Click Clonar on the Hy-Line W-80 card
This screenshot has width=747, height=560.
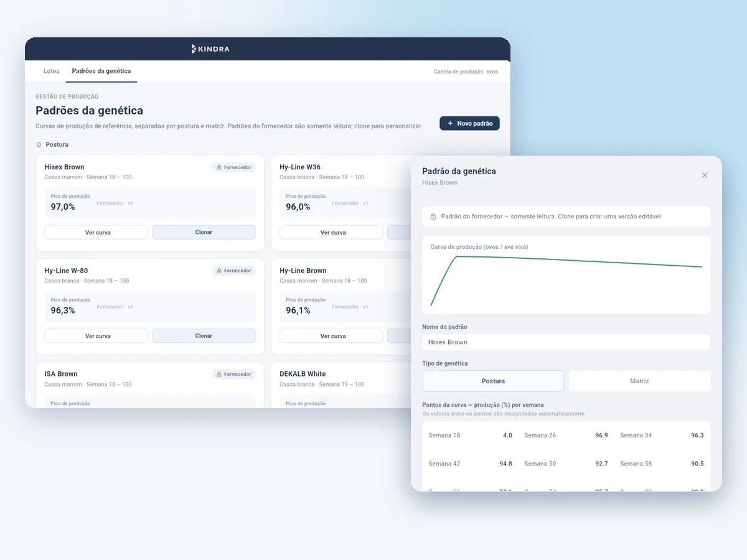(x=204, y=336)
